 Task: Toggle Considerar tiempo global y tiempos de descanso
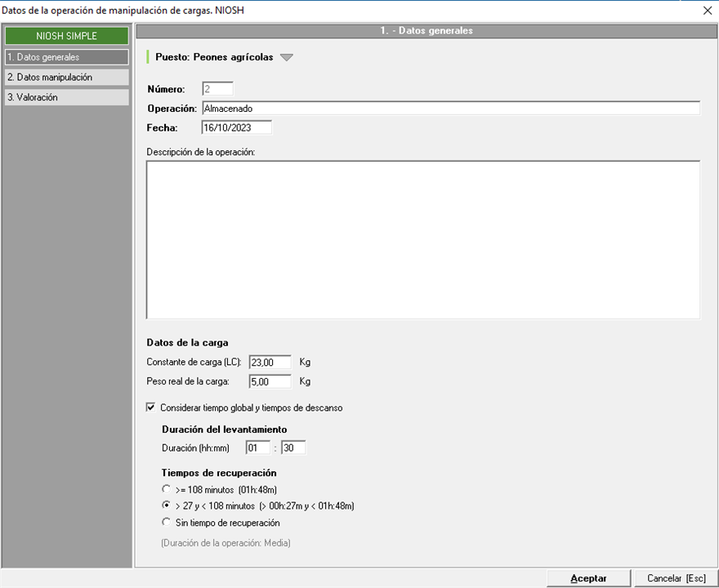click(151, 408)
